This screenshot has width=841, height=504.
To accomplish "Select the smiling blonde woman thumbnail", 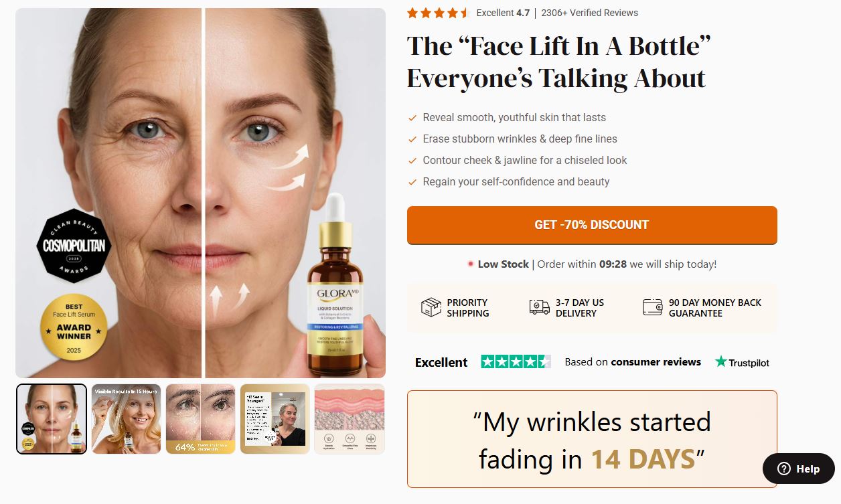I will point(126,419).
